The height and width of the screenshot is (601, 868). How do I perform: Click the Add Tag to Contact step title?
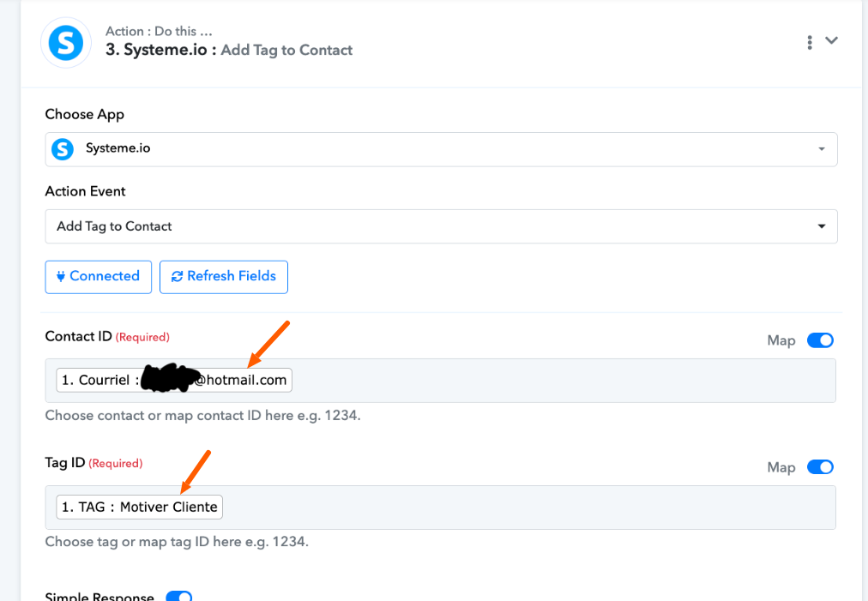click(x=286, y=50)
